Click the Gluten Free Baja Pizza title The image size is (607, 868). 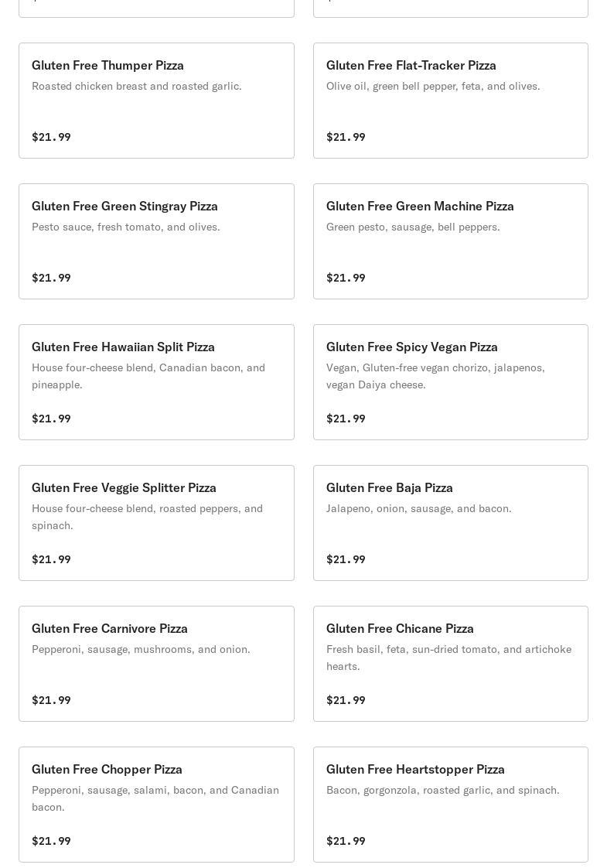[x=389, y=487]
